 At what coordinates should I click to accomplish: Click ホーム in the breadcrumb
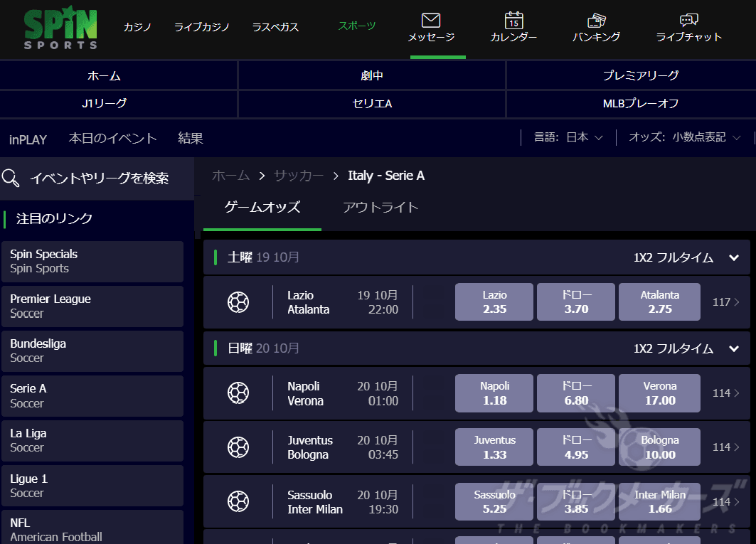[x=231, y=176]
